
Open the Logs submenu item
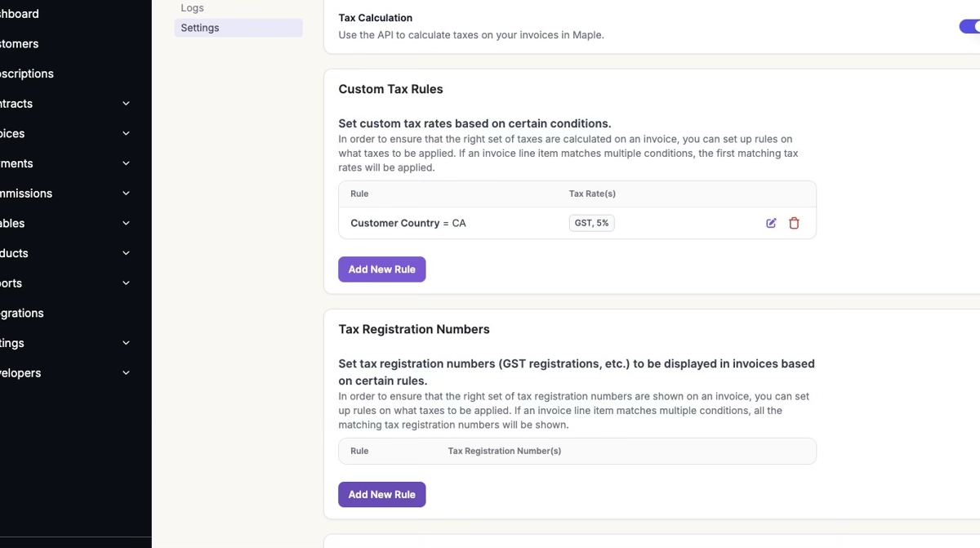[193, 8]
